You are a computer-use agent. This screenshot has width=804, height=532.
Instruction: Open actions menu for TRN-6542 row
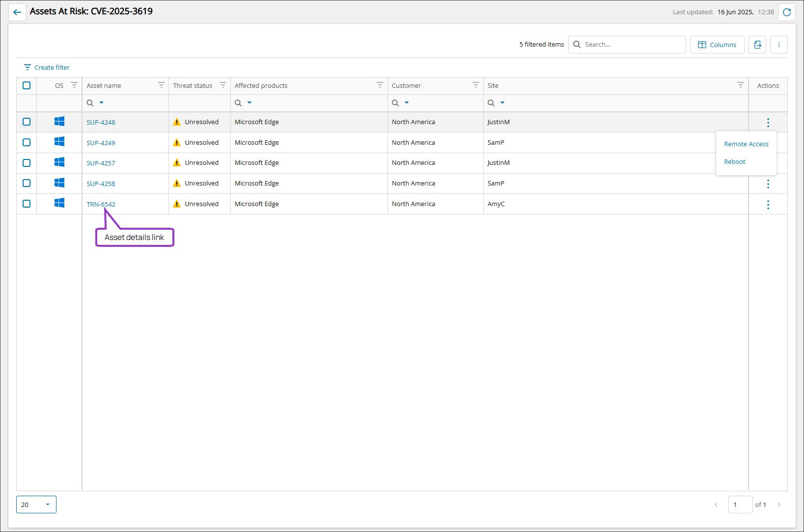[768, 205]
